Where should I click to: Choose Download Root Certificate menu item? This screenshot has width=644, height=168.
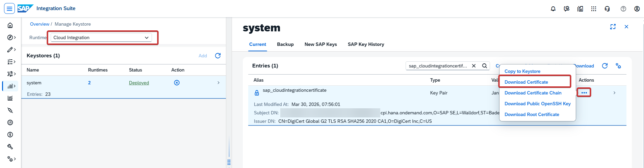click(x=532, y=114)
